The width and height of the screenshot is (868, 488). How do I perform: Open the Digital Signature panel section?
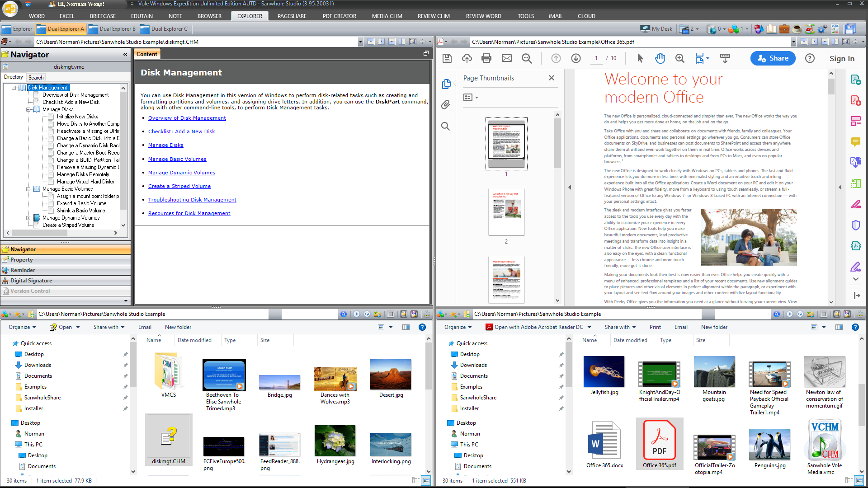(66, 281)
